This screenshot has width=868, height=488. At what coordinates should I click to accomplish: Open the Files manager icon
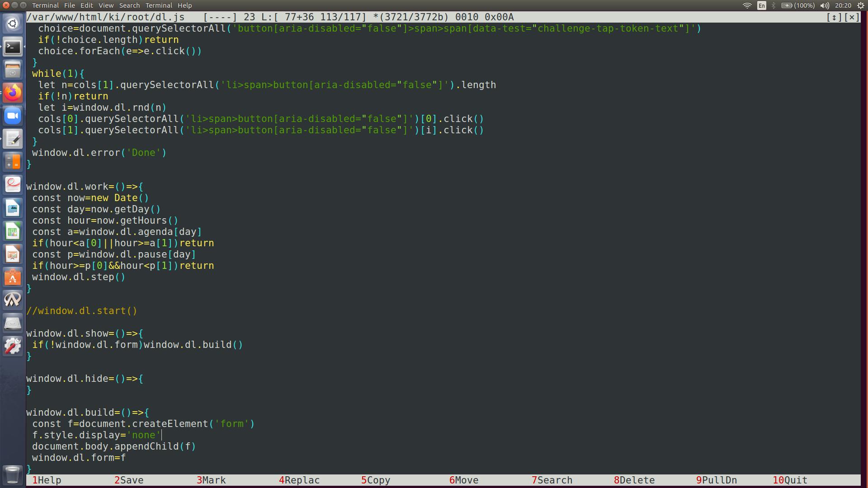click(x=13, y=70)
